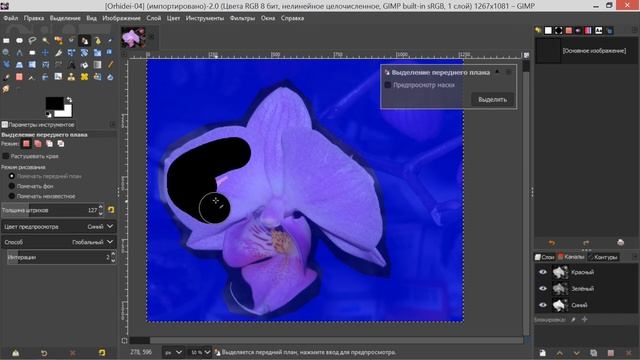Open the px unit dropdown

[x=173, y=352]
